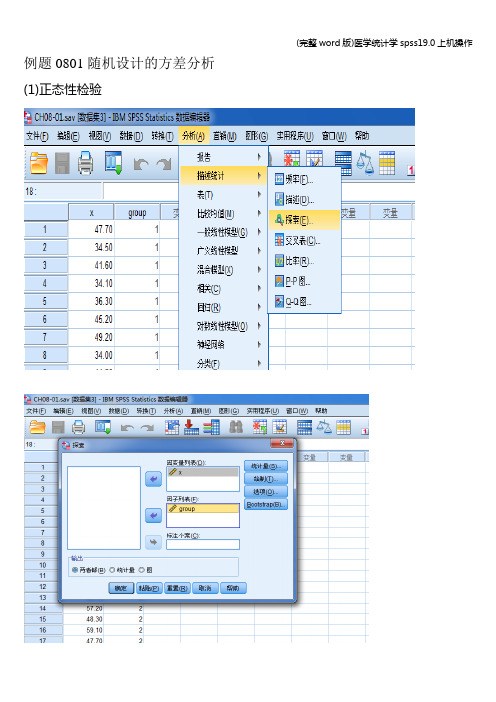Click cell 47.70 in upper data grid
Image resolution: width=496 pixels, height=702 pixels.
tap(91, 229)
